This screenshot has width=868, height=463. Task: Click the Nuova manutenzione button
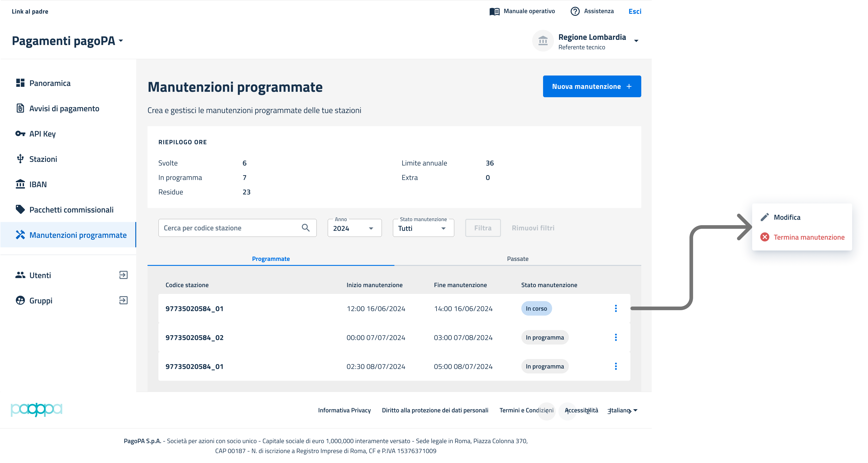coord(592,87)
